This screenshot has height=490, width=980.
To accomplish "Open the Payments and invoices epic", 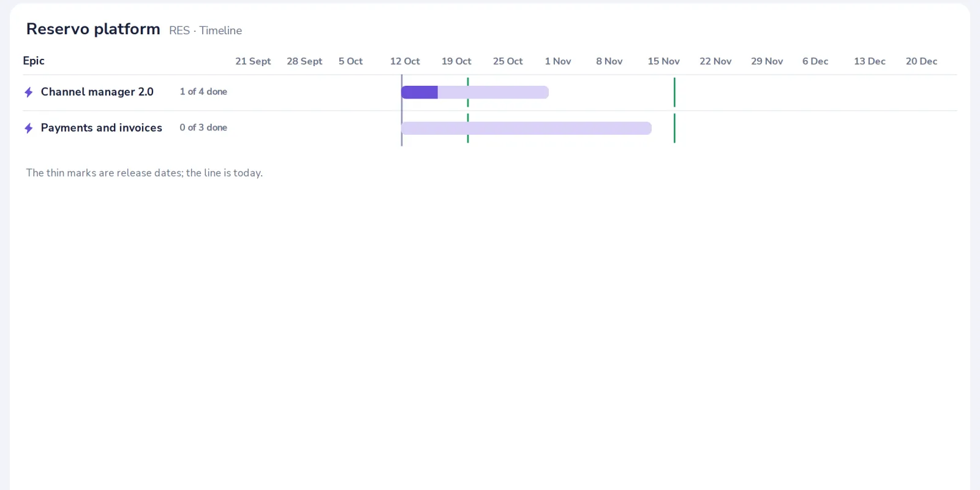I will coord(101,128).
